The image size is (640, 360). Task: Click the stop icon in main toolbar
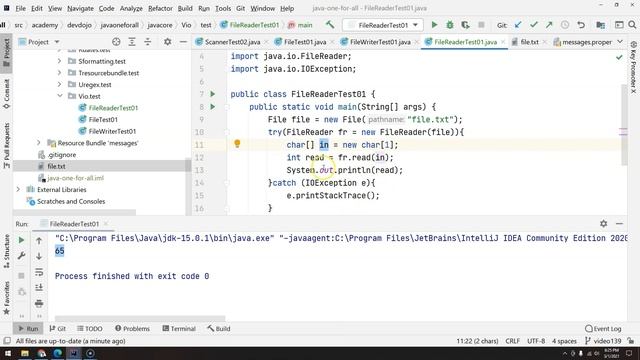click(x=481, y=25)
